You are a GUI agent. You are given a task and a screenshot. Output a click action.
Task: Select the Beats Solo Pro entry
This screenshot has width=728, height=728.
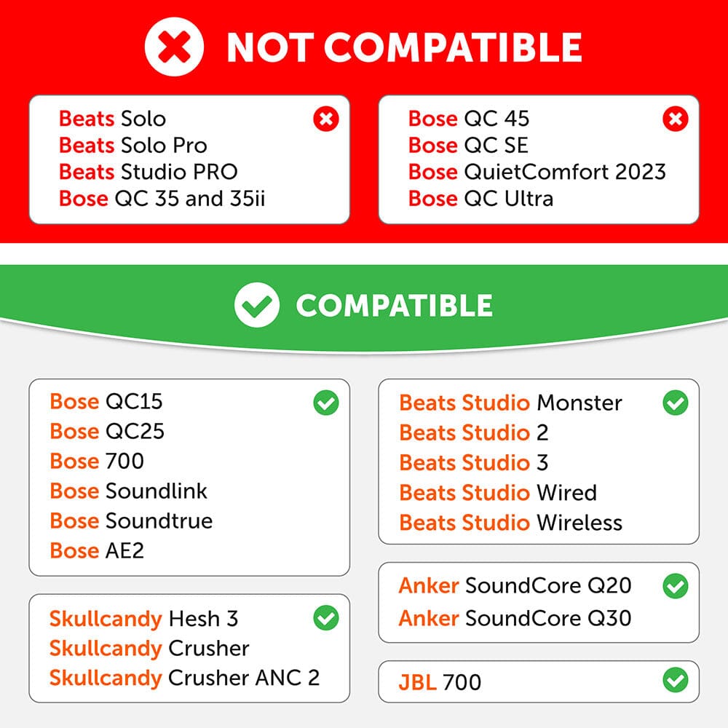(x=132, y=146)
